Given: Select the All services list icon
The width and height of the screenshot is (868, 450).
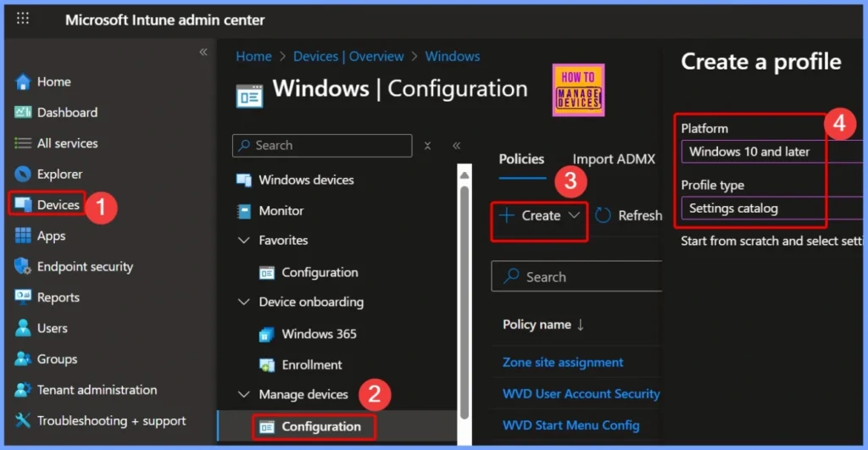Looking at the screenshot, I should click(23, 143).
